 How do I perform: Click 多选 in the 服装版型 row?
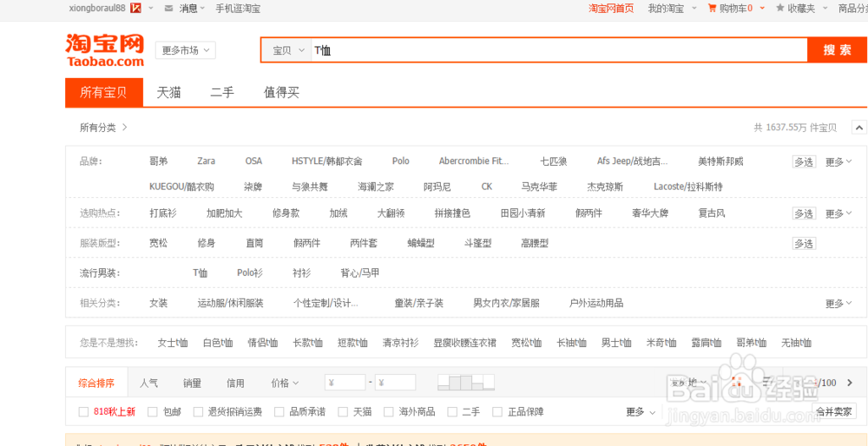pyautogui.click(x=804, y=243)
